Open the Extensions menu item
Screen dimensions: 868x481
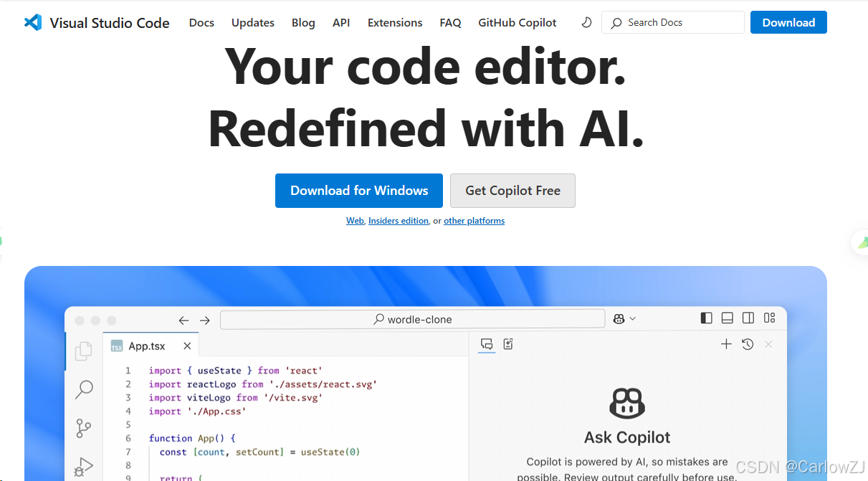click(395, 23)
